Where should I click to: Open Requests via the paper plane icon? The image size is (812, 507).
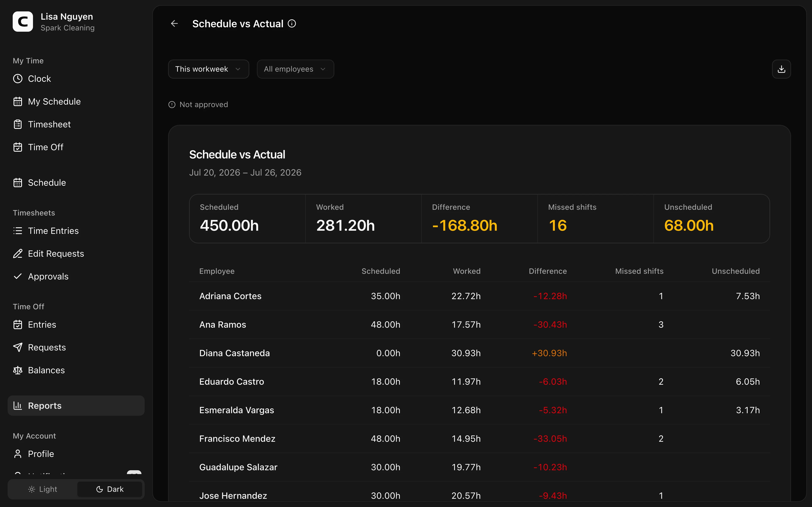click(18, 347)
